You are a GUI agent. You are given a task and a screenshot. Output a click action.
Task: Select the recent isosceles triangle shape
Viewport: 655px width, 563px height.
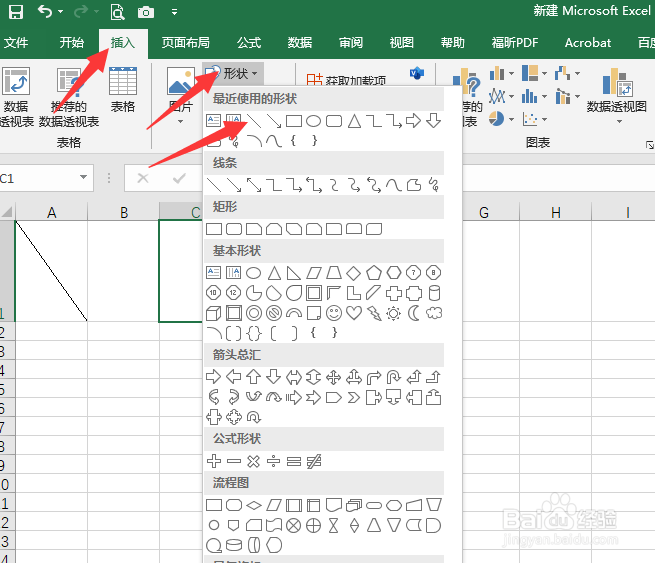point(354,121)
